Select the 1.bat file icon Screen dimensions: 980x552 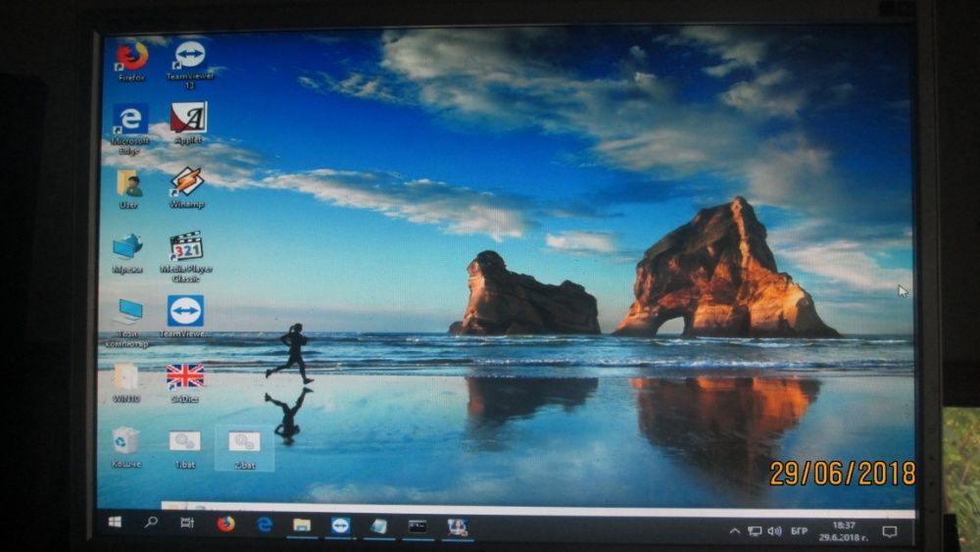pos(185,449)
